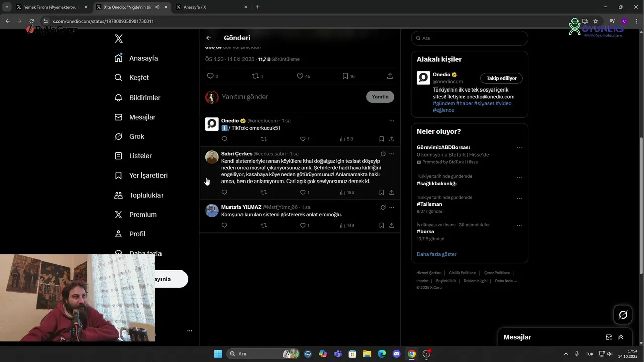Like the main post with 45 likes
This screenshot has width=644, height=362.
pyautogui.click(x=300, y=76)
